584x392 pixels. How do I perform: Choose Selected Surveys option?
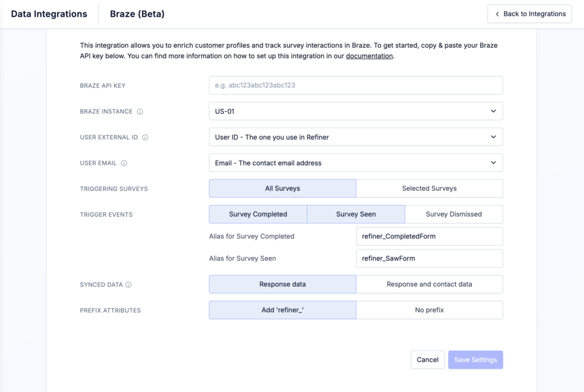tap(429, 188)
